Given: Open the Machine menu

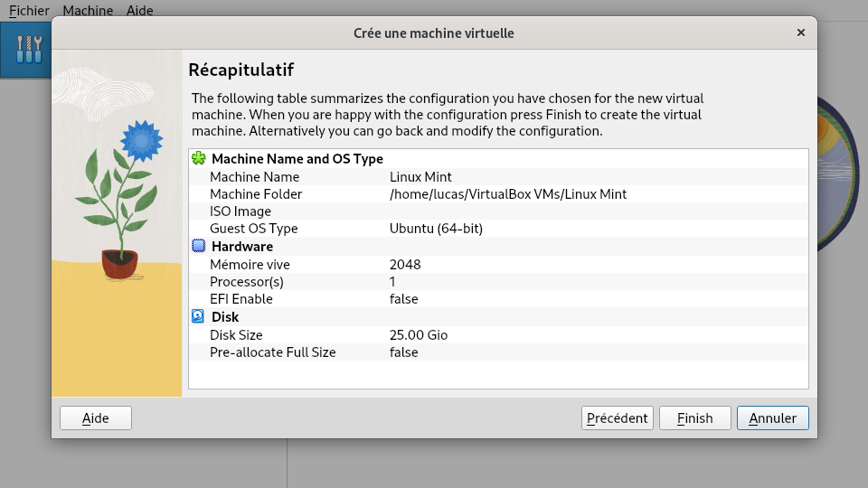Looking at the screenshot, I should click(x=89, y=11).
